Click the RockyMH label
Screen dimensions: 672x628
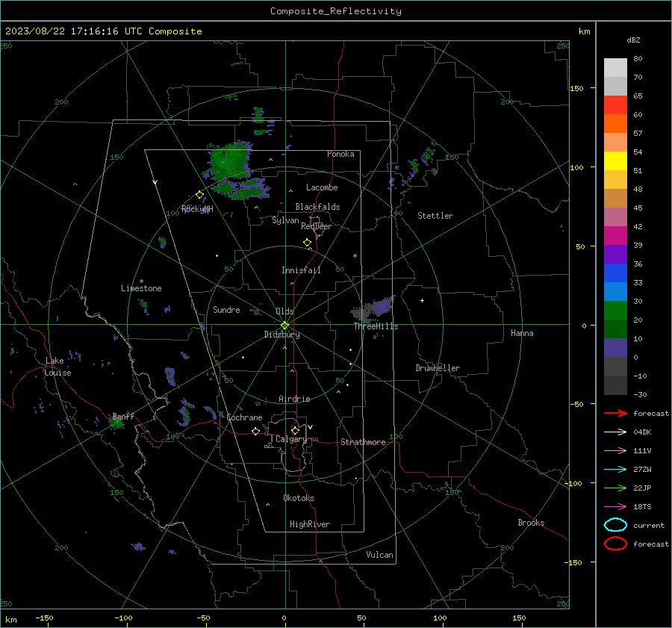click(197, 209)
